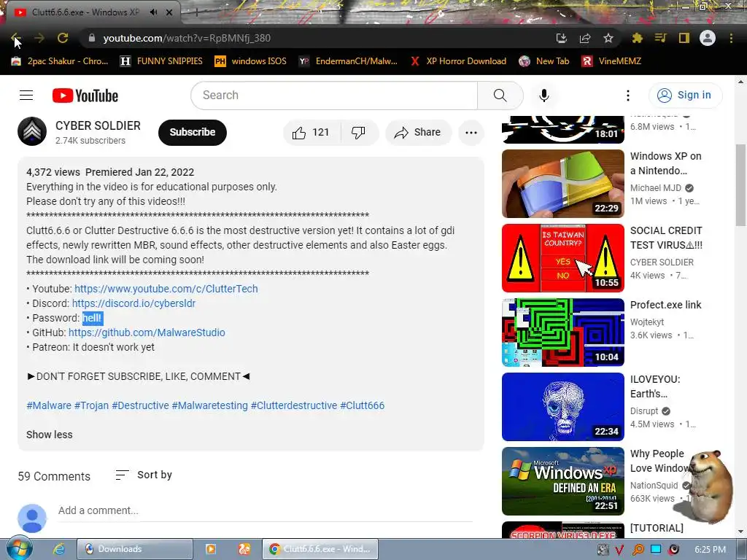Click the Sign in button
Screen dimensions: 747x560
coord(685,96)
